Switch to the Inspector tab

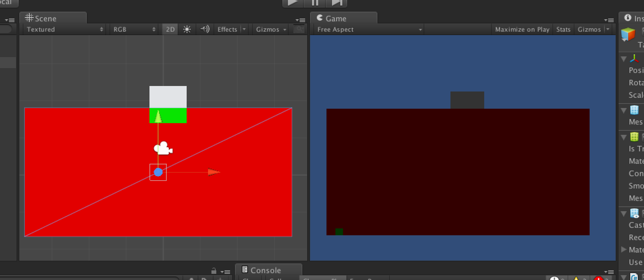632,18
